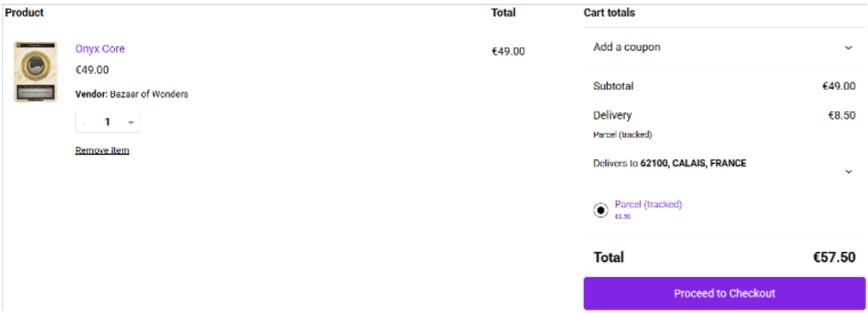Screen dimensions: 868x313
Task: Click the Product column header
Action: 24,13
